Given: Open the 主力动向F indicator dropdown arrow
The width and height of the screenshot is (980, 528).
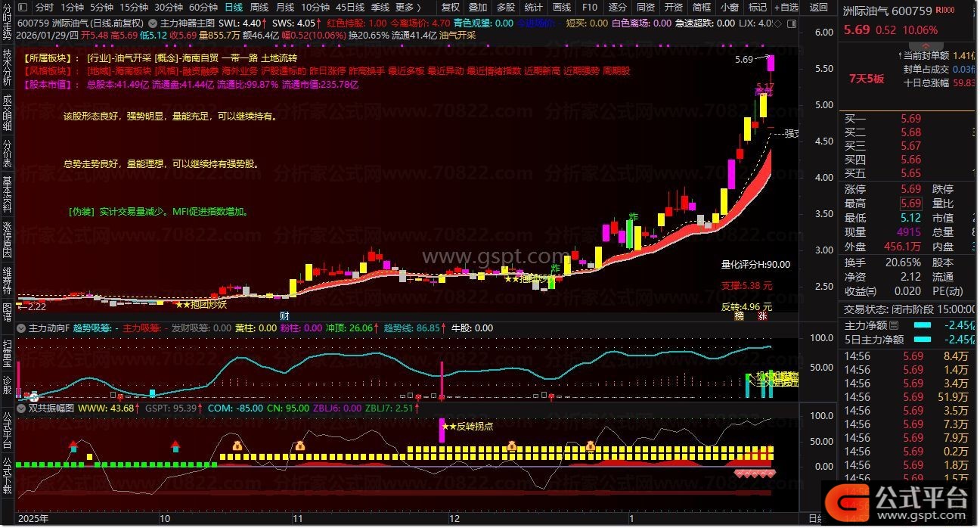Looking at the screenshot, I should point(21,328).
